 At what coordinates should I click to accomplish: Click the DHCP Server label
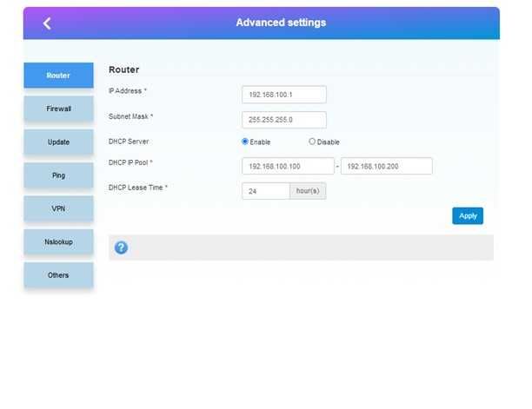(x=129, y=142)
